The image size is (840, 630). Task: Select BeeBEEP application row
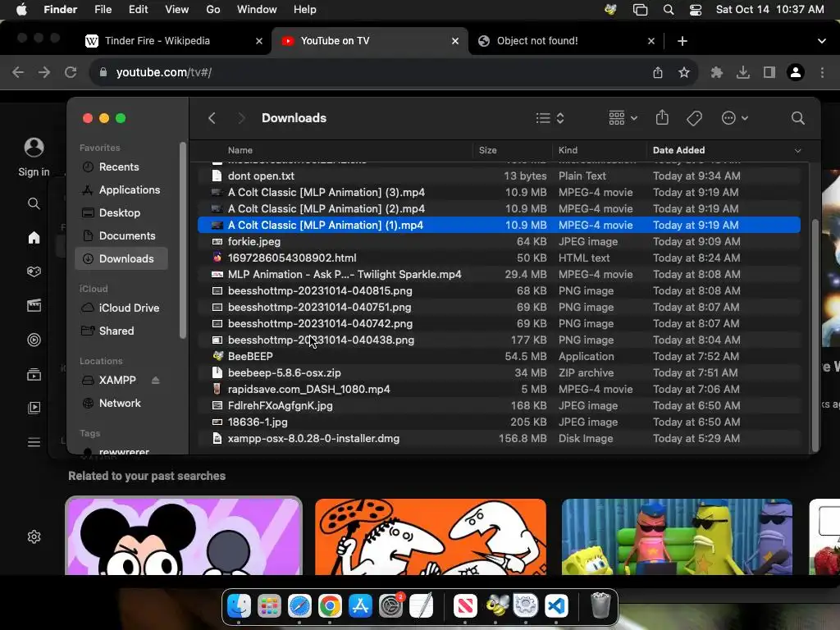499,356
